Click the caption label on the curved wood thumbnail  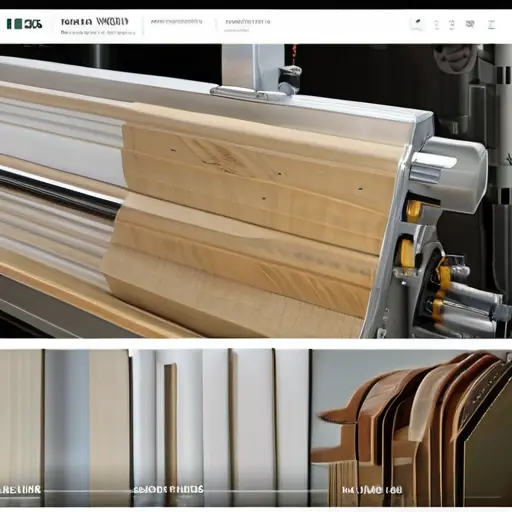pos(372,490)
